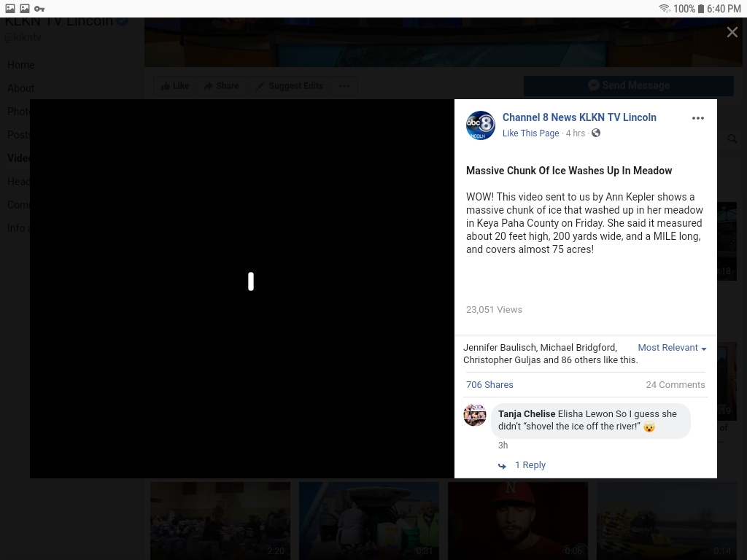The height and width of the screenshot is (560, 747).
Task: Go to Home in page sidebar
Action: pos(21,65)
